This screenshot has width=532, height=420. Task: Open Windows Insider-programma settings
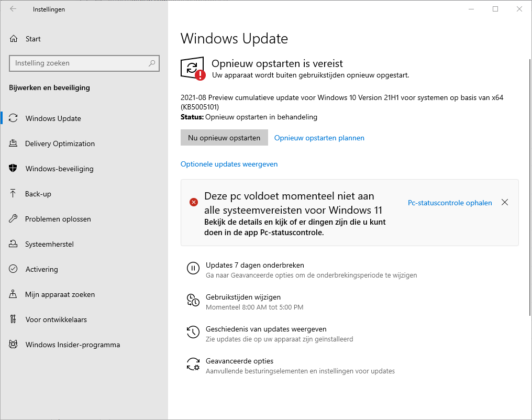point(72,345)
